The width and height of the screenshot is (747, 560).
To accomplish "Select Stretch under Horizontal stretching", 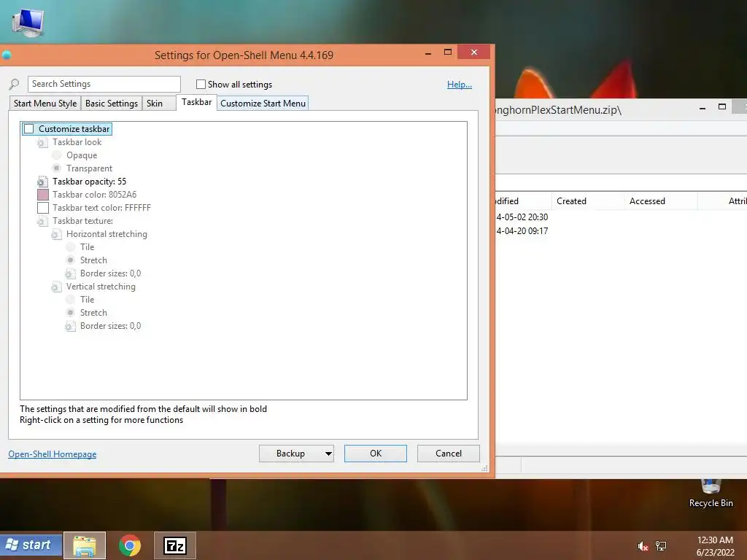I will click(71, 260).
